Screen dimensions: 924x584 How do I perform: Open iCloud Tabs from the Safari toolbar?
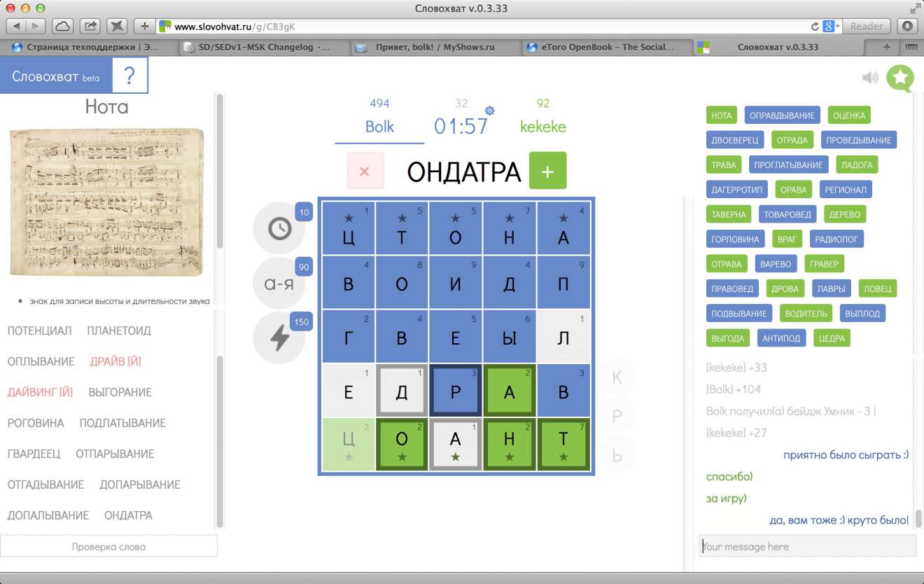(x=62, y=26)
